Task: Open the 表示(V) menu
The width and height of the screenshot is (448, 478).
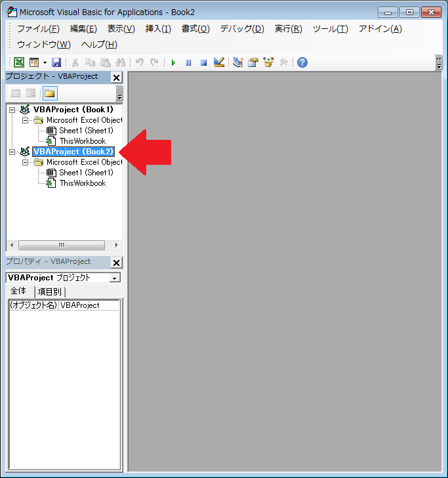Action: [x=121, y=29]
